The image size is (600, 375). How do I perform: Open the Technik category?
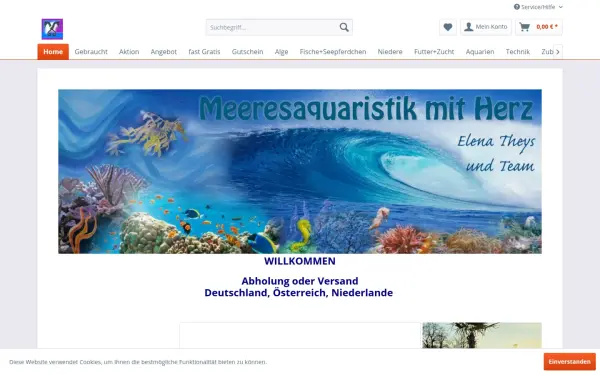(x=518, y=52)
